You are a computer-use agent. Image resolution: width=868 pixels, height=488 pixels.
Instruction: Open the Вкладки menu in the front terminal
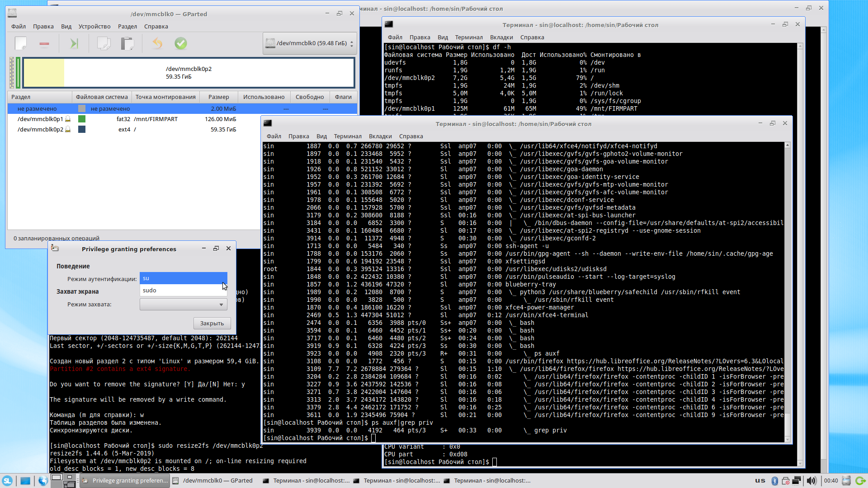coord(380,136)
